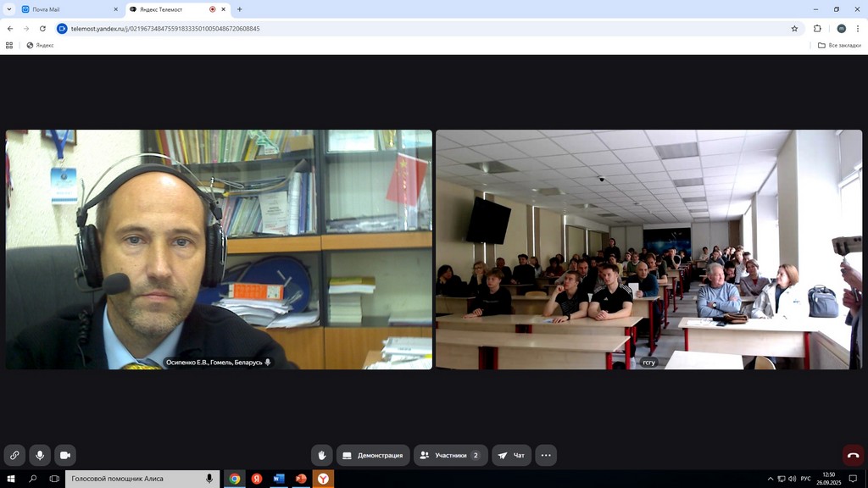Viewport: 868px width, 488px height.
Task: Raise hand in the meeting
Action: pos(321,456)
